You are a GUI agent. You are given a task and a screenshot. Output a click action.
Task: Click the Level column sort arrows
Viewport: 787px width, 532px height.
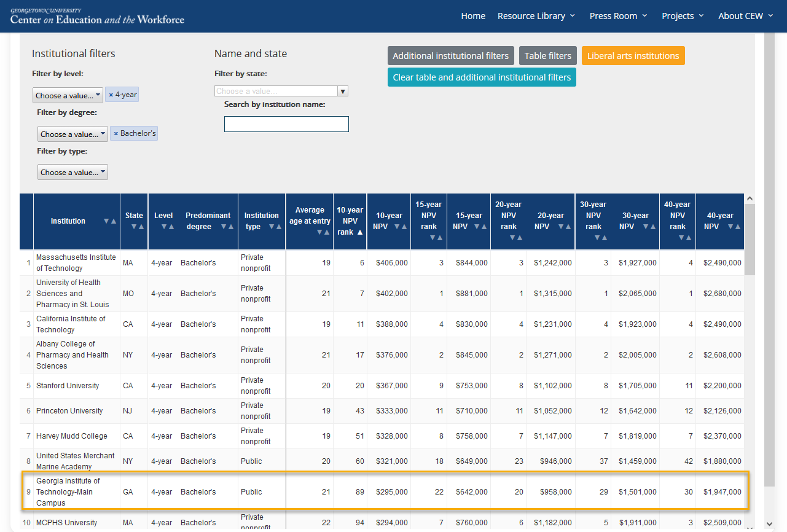coord(168,227)
